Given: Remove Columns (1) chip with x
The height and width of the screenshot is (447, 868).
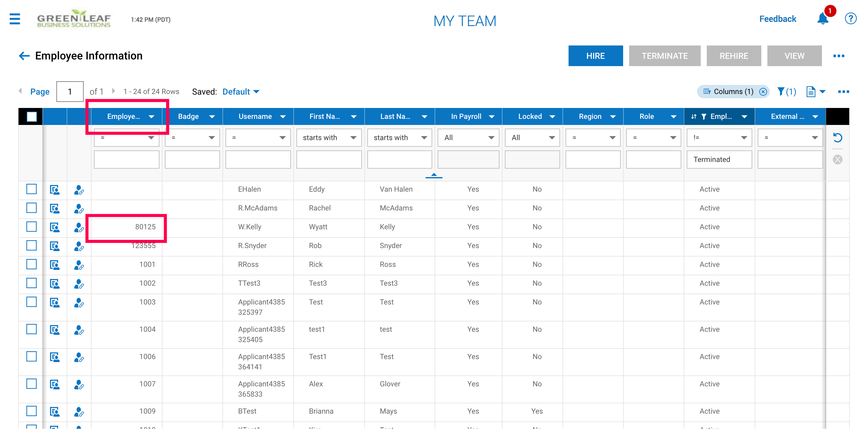Looking at the screenshot, I should pos(763,92).
